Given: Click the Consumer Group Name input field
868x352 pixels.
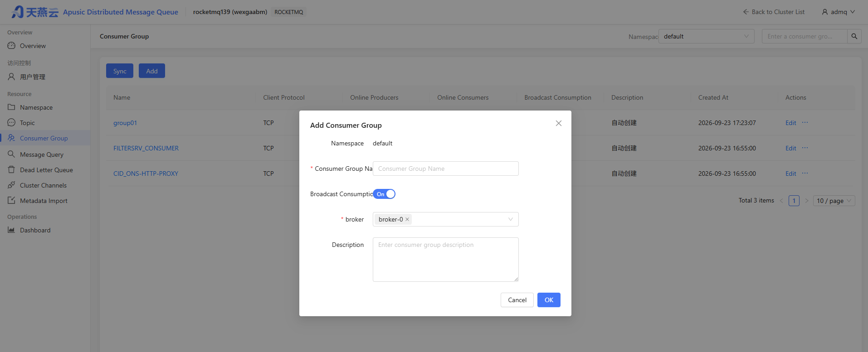Looking at the screenshot, I should [x=446, y=169].
